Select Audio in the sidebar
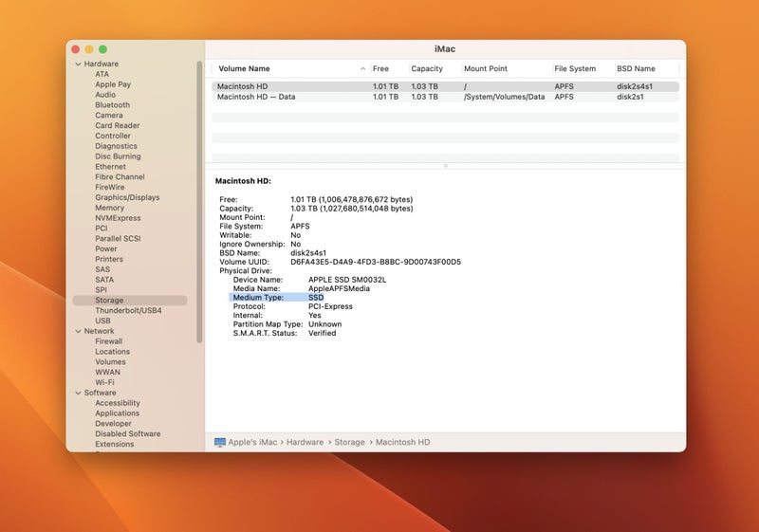 tap(105, 94)
